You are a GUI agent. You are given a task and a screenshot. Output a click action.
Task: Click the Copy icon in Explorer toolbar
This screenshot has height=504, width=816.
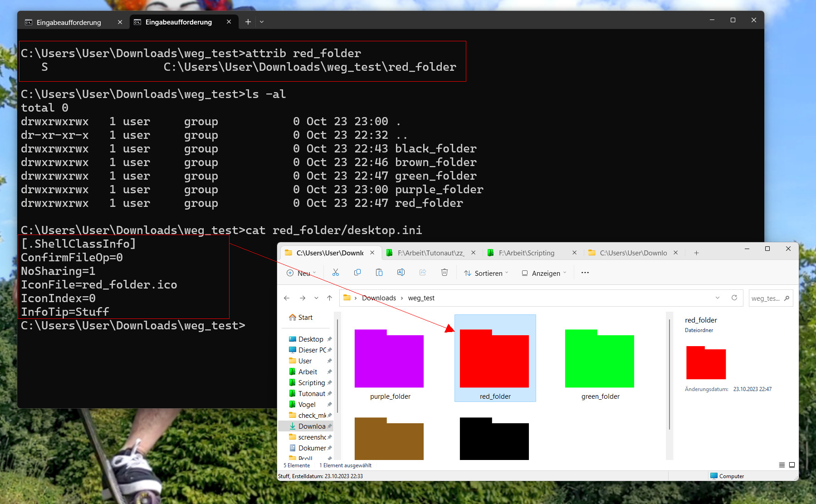tap(357, 273)
